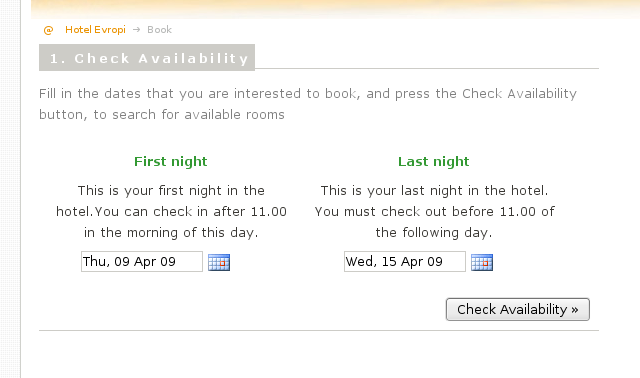Click the orange @ breadcrumb icon
The height and width of the screenshot is (378, 640).
48,30
